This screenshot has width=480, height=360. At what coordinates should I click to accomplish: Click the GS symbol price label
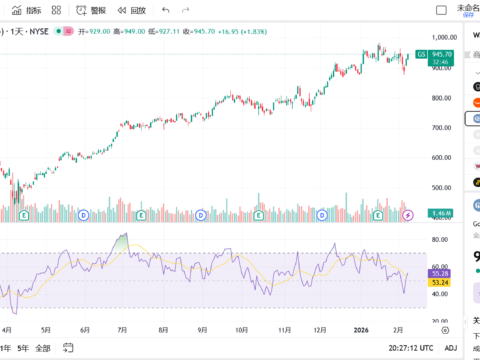(421, 54)
